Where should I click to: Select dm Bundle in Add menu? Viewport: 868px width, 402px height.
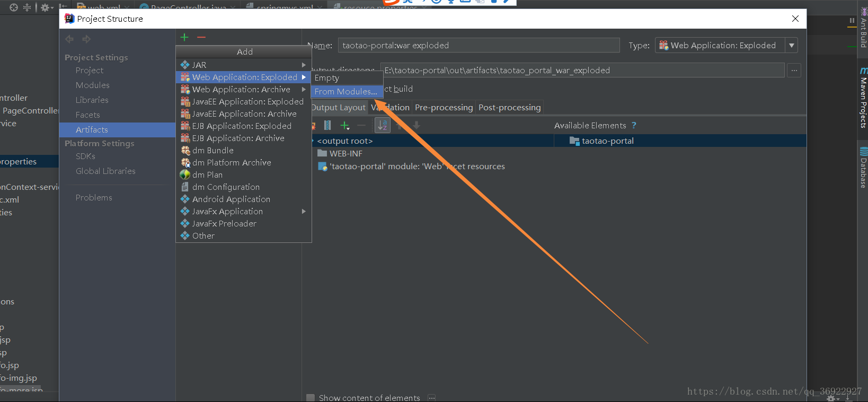point(244,150)
